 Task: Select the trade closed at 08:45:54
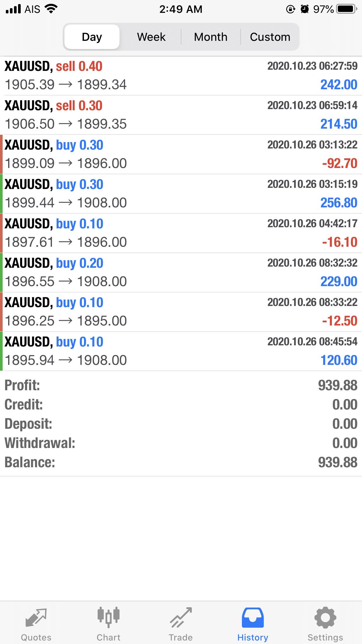click(x=181, y=351)
